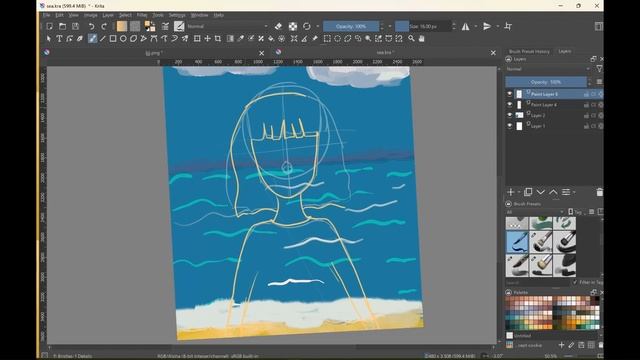Lock Paint Layer 5
The width and height of the screenshot is (640, 360).
pos(586,94)
